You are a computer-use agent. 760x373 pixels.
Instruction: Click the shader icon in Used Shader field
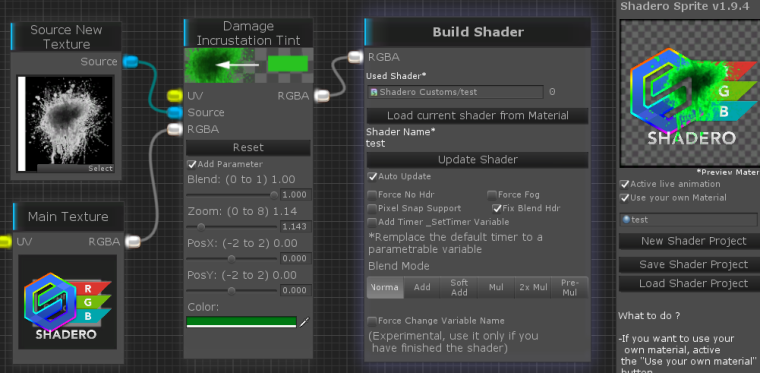tap(374, 92)
